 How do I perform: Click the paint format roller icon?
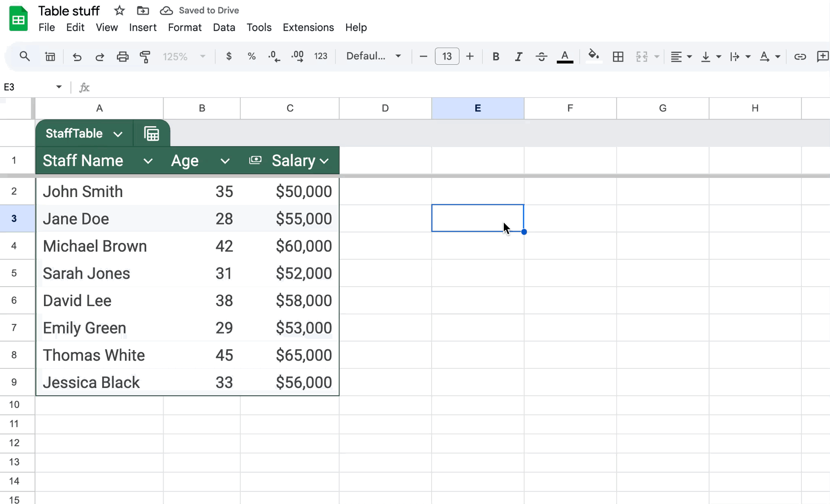coord(145,56)
